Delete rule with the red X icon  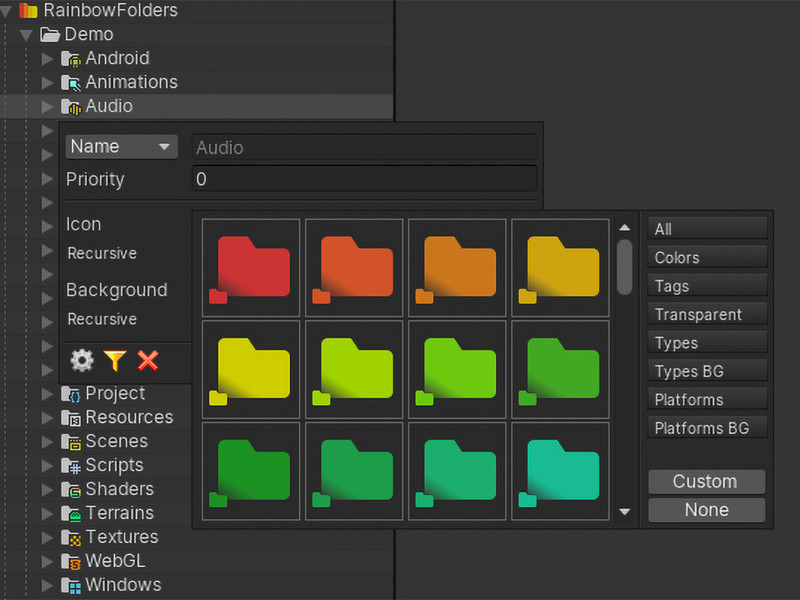tap(148, 360)
